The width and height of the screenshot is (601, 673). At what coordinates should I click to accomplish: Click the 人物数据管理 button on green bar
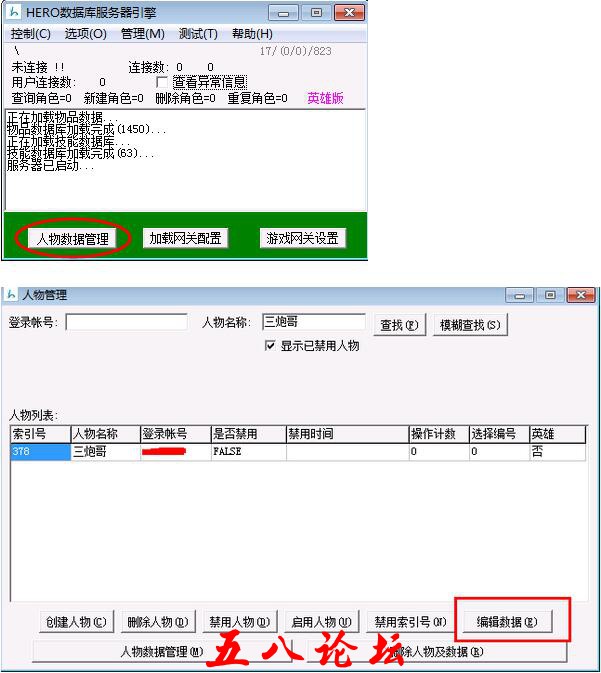pyautogui.click(x=71, y=239)
